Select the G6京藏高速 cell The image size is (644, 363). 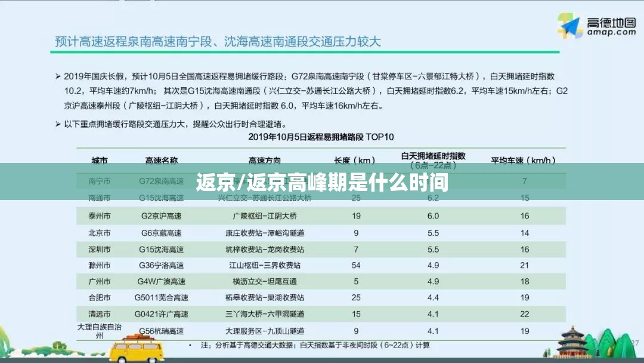pyautogui.click(x=162, y=233)
